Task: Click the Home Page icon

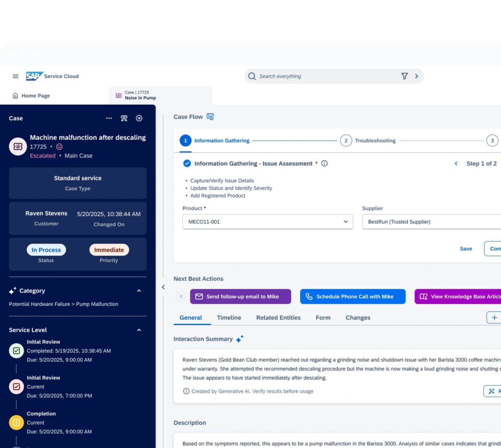Action: click(x=15, y=96)
